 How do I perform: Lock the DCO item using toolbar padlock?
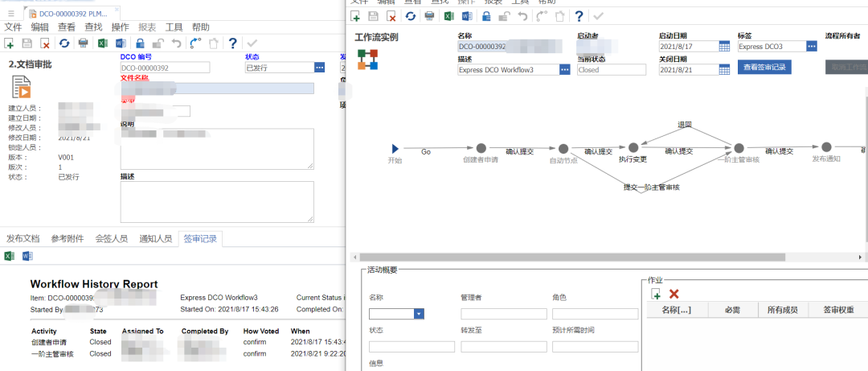coord(140,43)
